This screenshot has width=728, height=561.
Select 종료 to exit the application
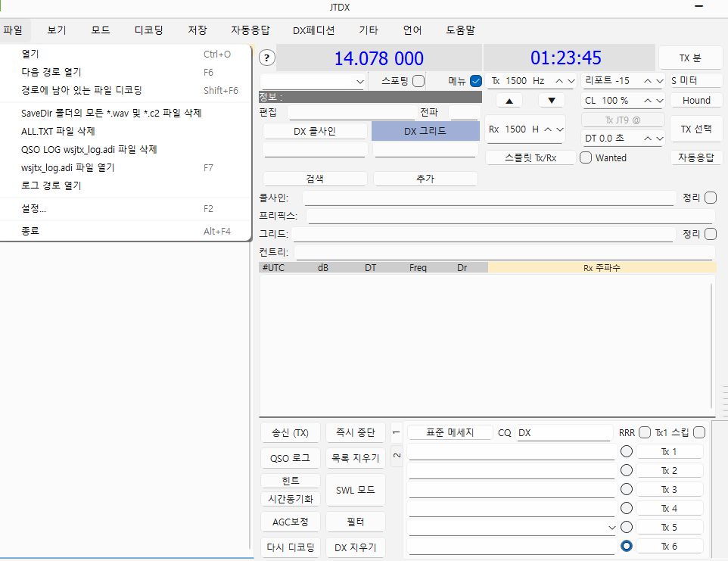[126, 231]
